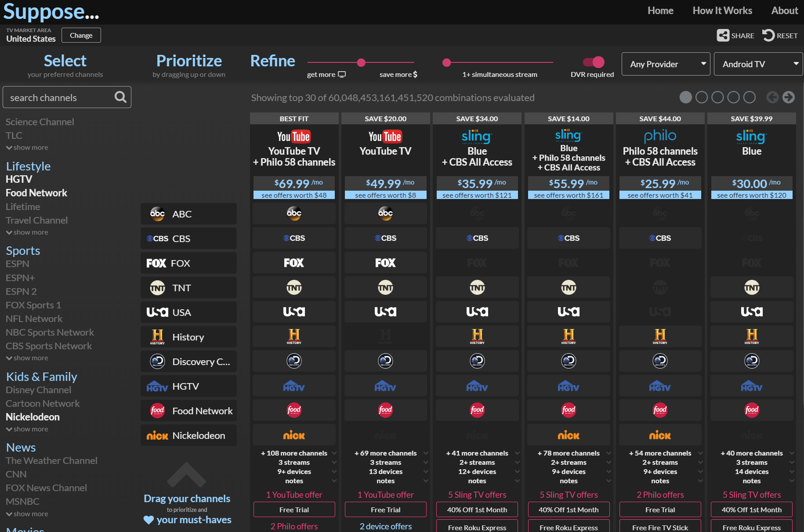804x532 pixels.
Task: Click the Food Network logo in the Best Fit column
Action: [294, 410]
